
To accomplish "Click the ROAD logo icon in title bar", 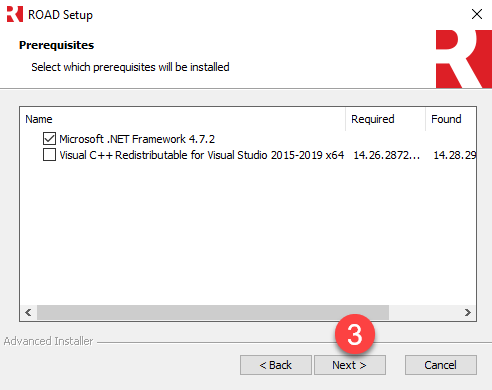I will point(15,14).
